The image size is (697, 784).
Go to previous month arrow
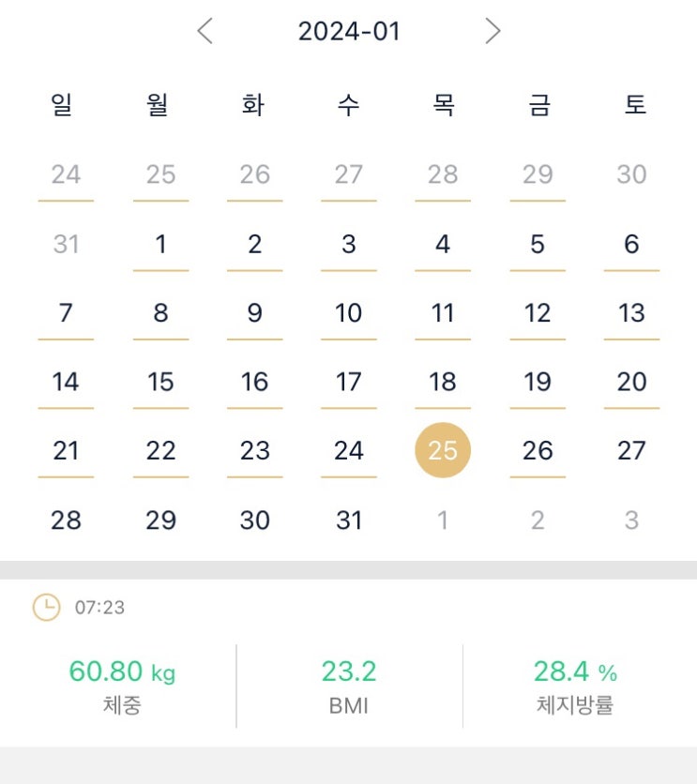click(205, 32)
